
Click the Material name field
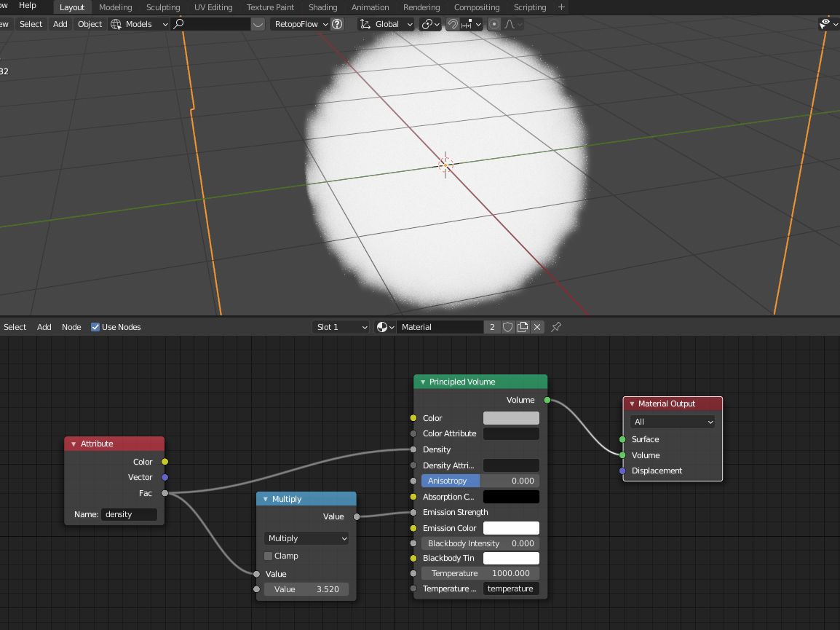(x=440, y=327)
